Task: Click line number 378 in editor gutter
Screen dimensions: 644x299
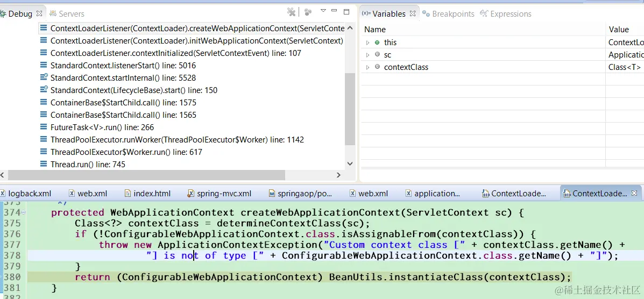Action: click(x=12, y=255)
